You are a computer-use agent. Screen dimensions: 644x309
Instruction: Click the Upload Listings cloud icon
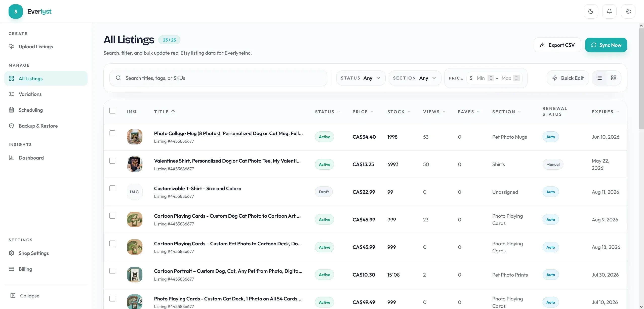click(11, 47)
